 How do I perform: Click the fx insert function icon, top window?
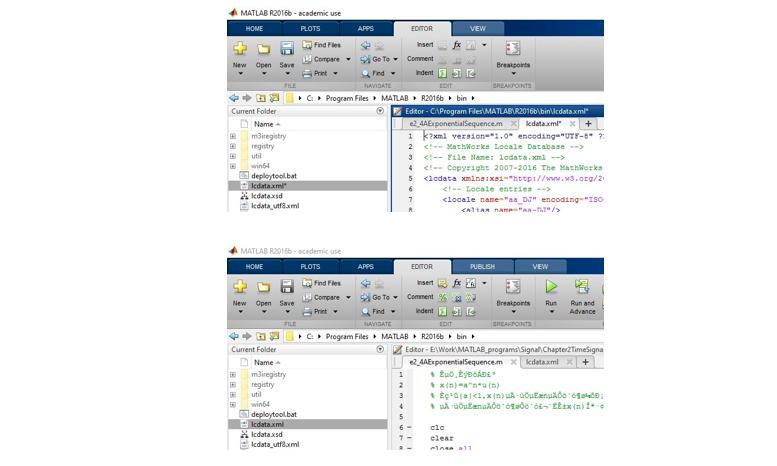tap(457, 45)
